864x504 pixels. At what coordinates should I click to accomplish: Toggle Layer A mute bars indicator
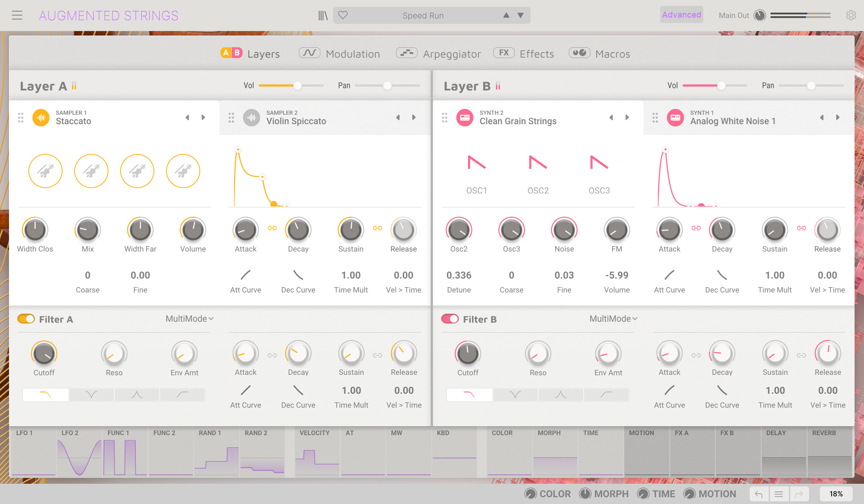74,85
